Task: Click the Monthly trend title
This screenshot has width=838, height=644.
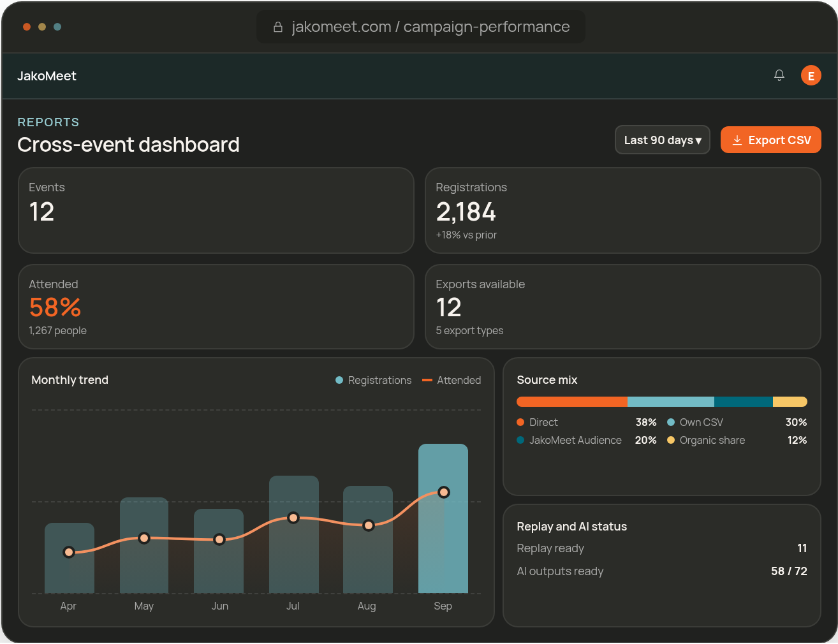Action: [x=70, y=380]
